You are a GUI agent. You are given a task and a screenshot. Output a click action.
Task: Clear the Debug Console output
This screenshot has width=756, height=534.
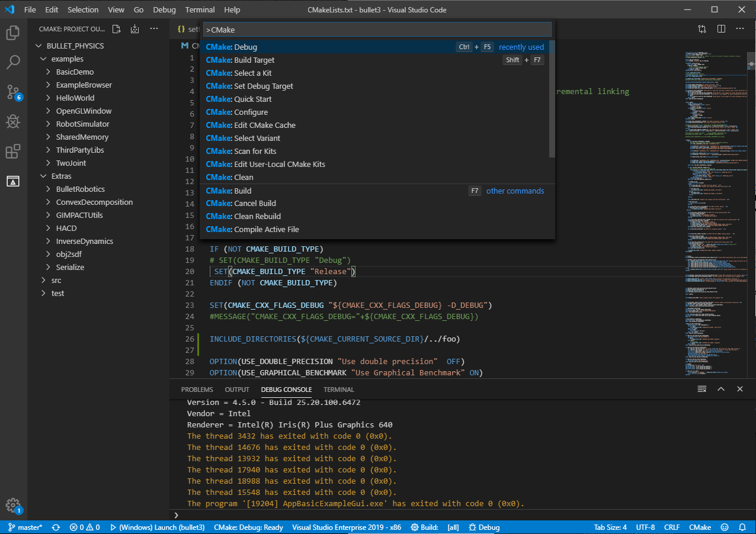701,389
